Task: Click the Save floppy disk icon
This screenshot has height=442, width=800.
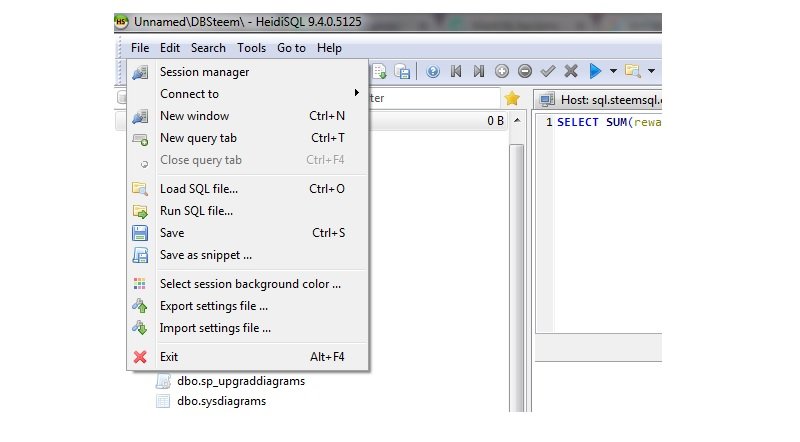Action: click(x=140, y=233)
